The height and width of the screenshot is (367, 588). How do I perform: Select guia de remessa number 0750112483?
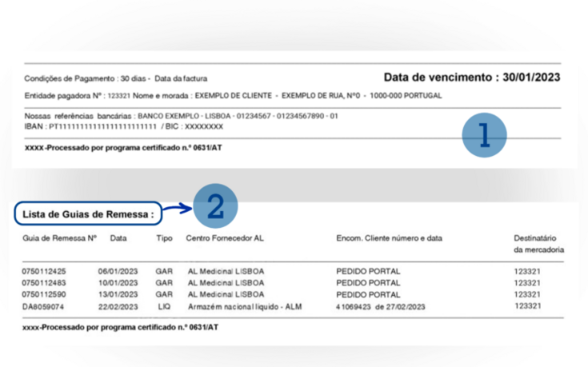45,283
